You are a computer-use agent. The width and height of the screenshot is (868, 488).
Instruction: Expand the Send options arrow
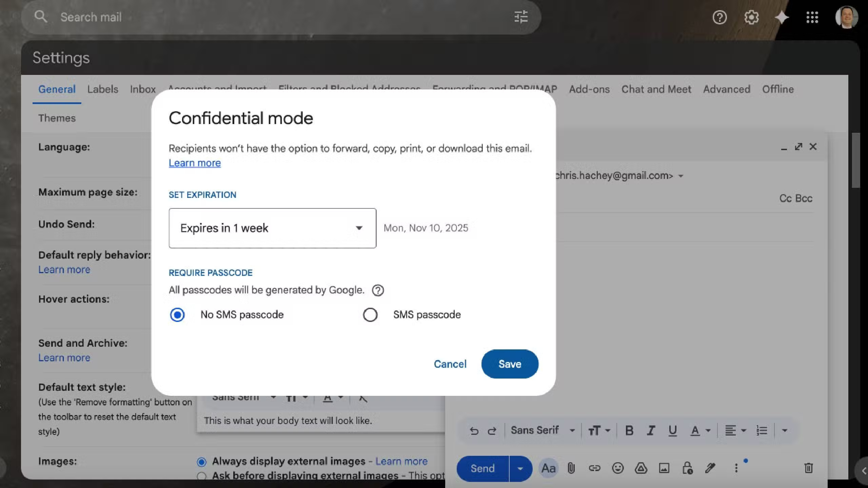[520, 469]
